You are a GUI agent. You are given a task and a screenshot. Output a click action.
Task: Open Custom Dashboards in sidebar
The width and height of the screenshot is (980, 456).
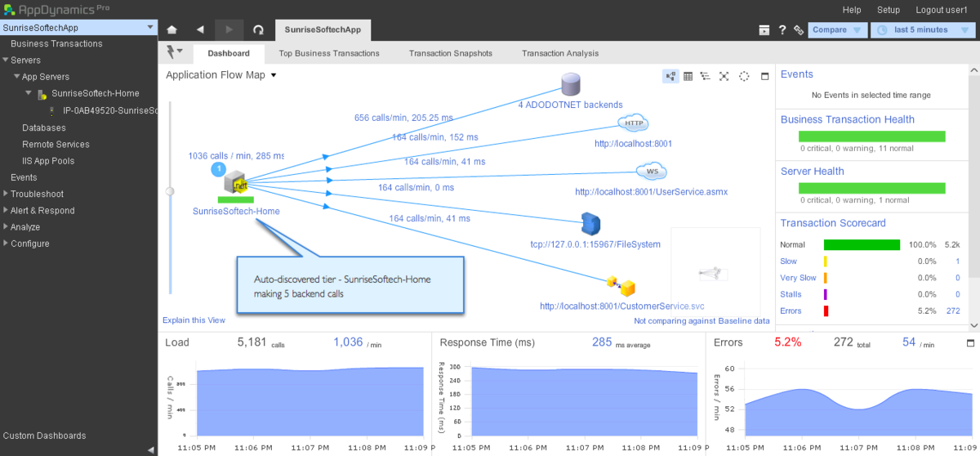point(44,436)
